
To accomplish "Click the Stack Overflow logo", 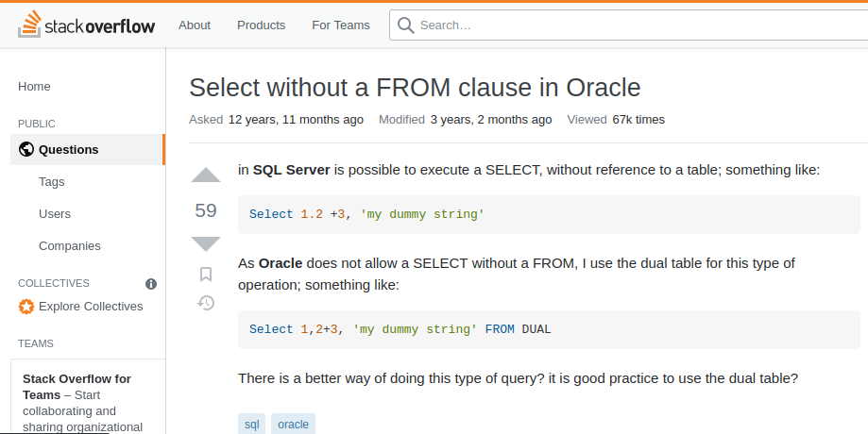I will click(86, 25).
